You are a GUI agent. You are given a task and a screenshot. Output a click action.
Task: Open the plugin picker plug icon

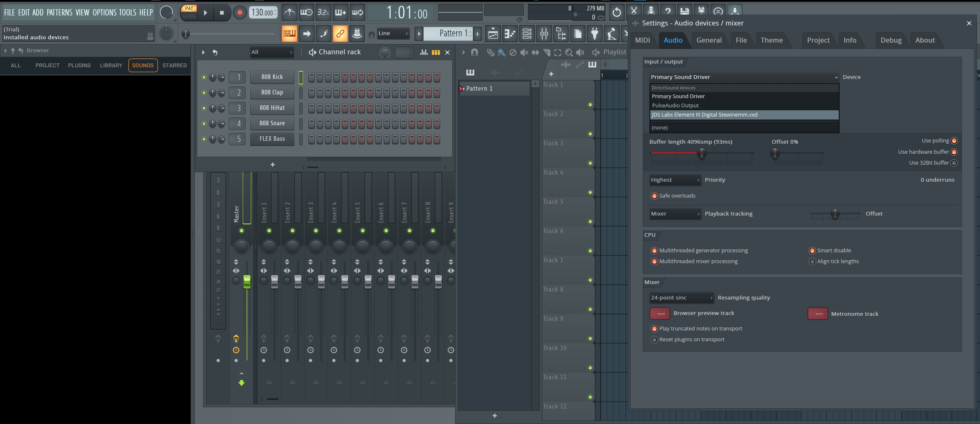pyautogui.click(x=595, y=34)
